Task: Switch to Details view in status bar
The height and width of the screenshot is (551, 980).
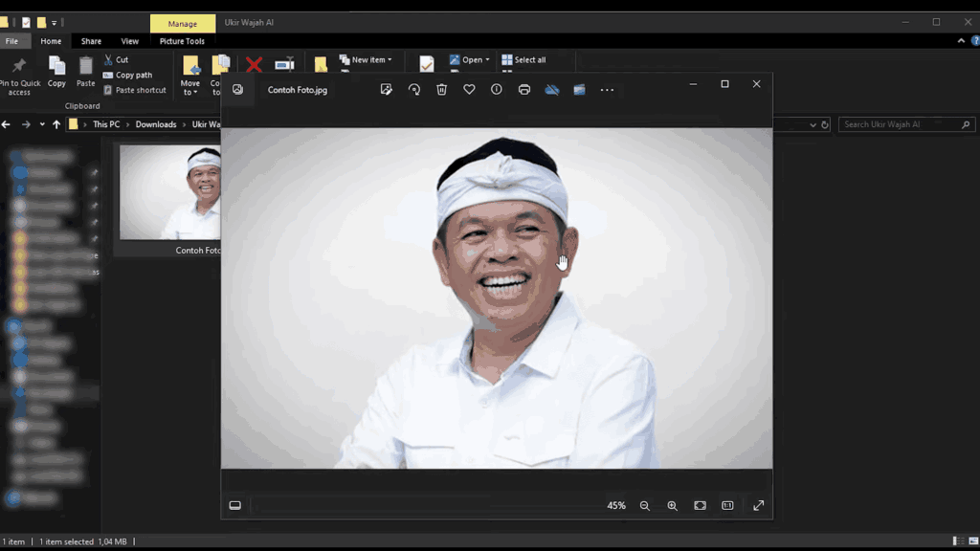Action: tap(958, 541)
